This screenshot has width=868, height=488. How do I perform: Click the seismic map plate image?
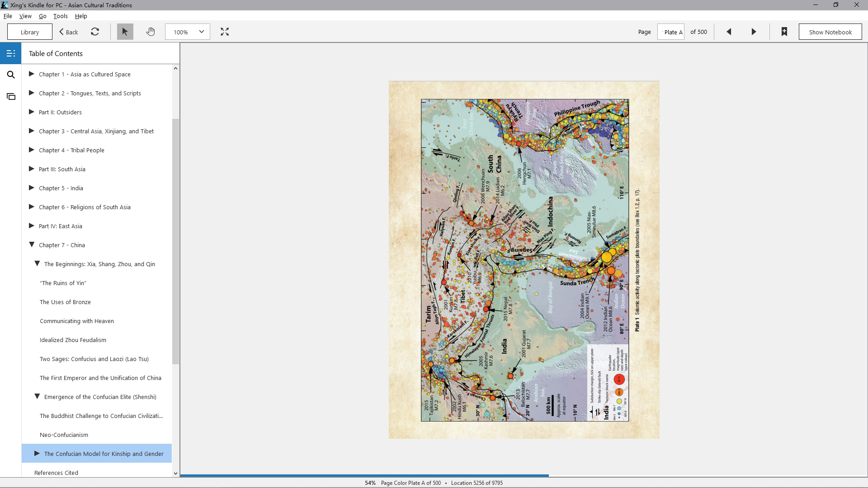524,260
